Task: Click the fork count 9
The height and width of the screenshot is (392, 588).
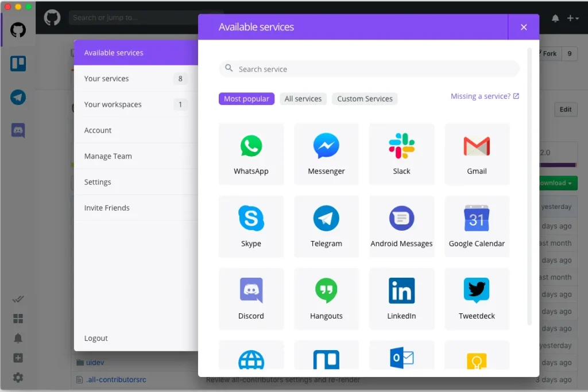Action: 569,53
